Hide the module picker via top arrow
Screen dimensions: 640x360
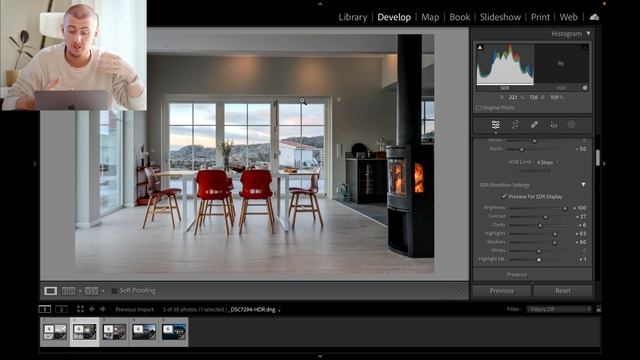tap(320, 4)
